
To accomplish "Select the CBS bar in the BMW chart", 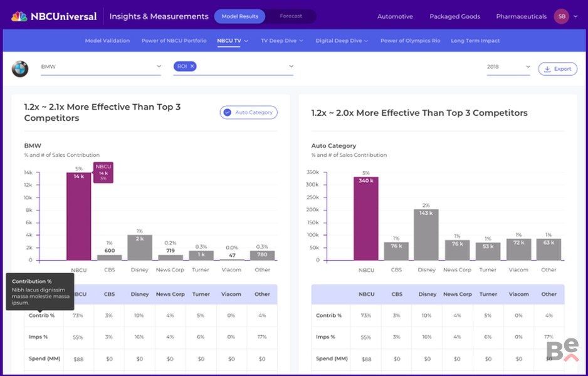I will coord(110,258).
